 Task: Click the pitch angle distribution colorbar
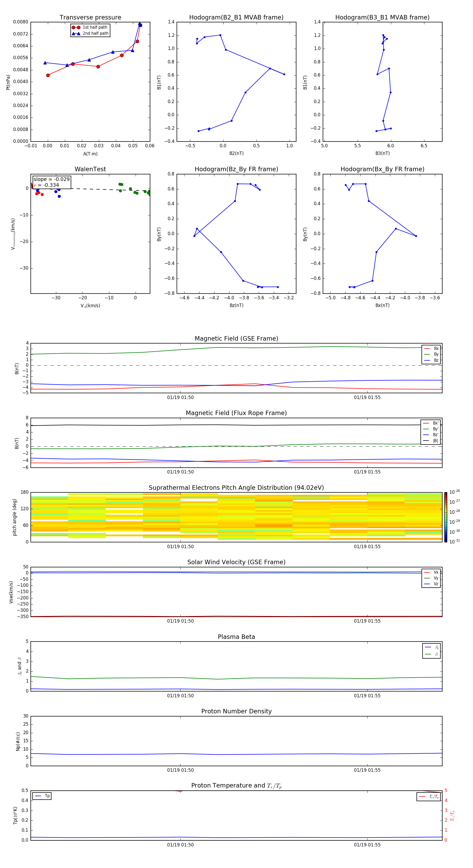(445, 517)
